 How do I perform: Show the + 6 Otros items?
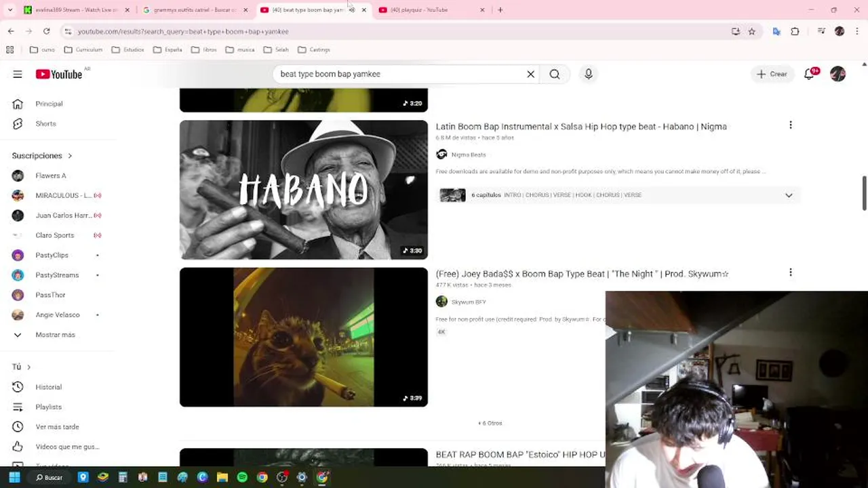click(x=490, y=423)
